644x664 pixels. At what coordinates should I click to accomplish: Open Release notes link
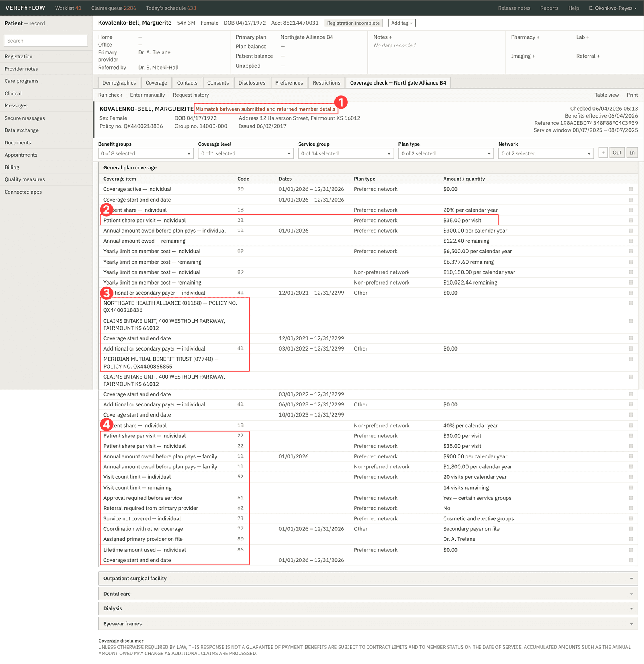click(x=514, y=8)
